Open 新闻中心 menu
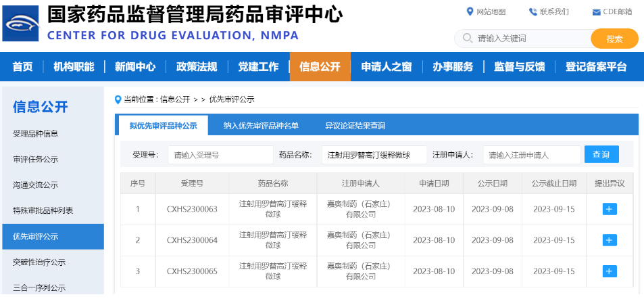 [135, 66]
